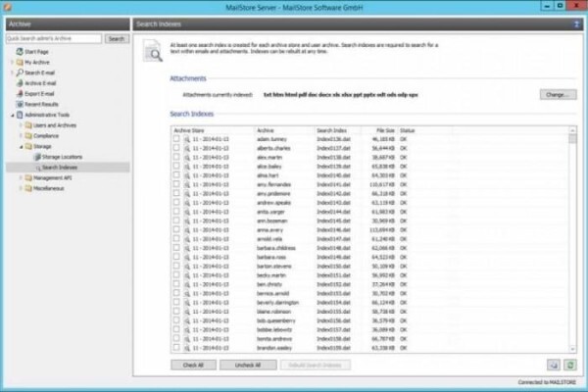Expand the Management API node
The width and height of the screenshot is (588, 392).
(21, 177)
